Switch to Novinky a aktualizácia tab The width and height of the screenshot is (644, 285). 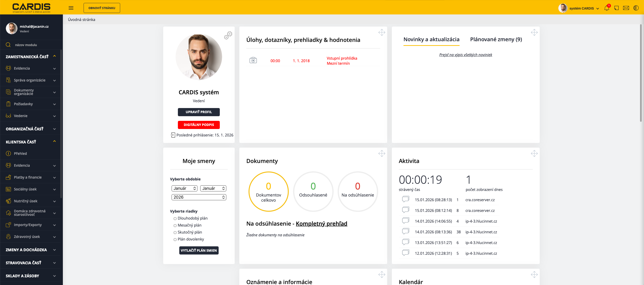point(431,40)
